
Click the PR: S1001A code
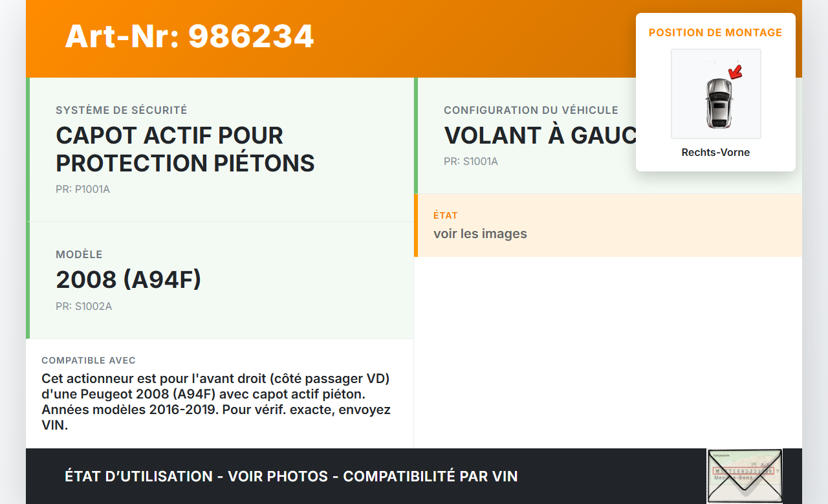471,161
